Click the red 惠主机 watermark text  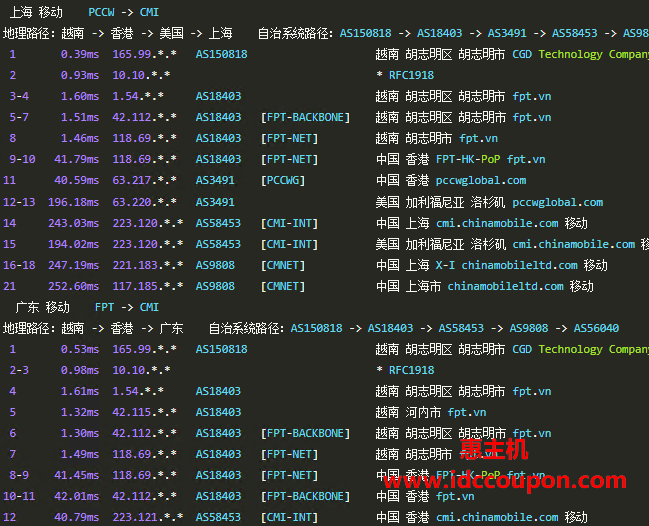click(501, 447)
